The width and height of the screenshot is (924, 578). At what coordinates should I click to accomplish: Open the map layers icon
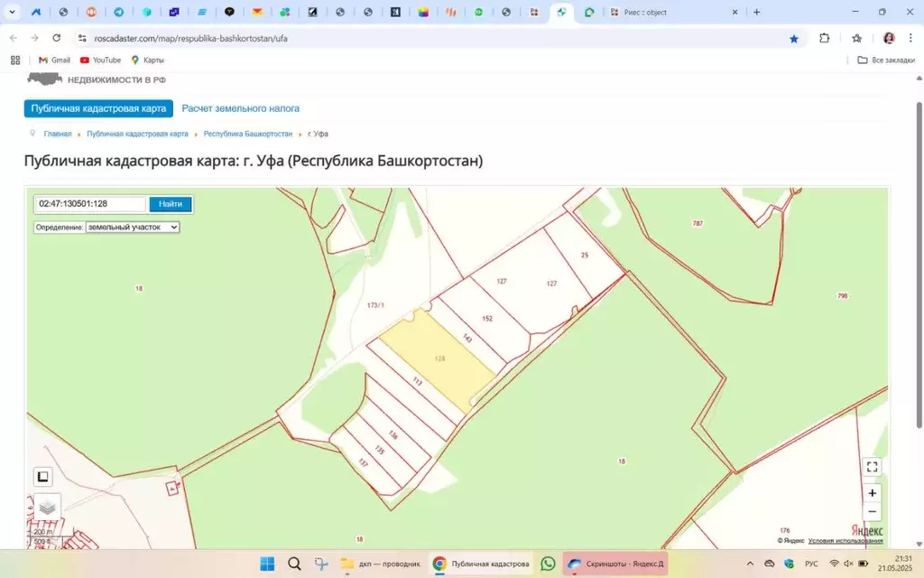coord(47,508)
